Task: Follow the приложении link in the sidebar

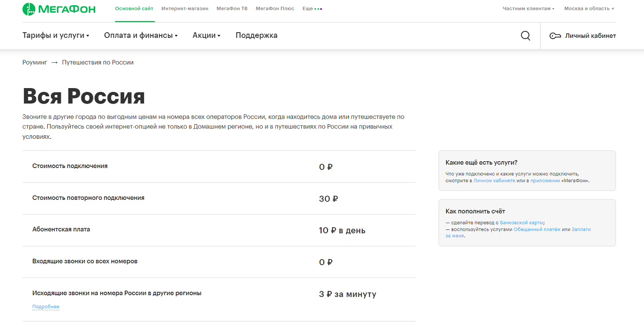Action: [545, 181]
